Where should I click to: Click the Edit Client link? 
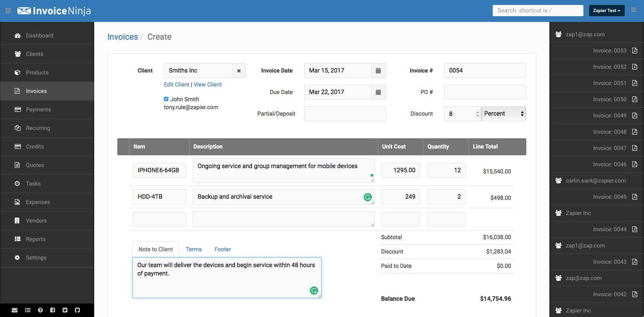pyautogui.click(x=176, y=85)
